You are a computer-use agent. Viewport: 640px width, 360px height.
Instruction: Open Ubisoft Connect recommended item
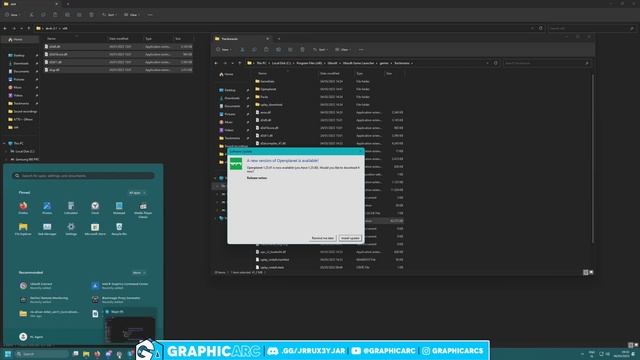point(36,286)
